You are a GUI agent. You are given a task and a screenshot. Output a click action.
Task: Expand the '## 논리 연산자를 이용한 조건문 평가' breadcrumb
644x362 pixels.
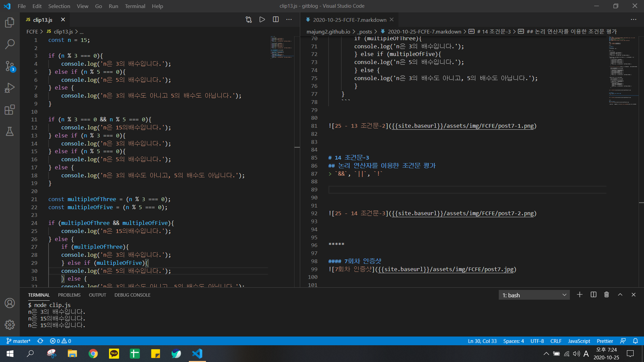[568, 32]
